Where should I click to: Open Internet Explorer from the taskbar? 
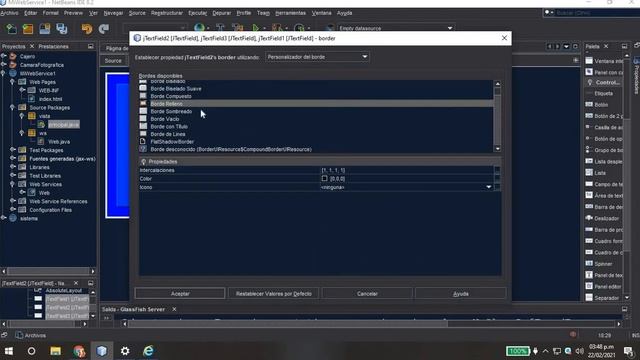(148, 351)
